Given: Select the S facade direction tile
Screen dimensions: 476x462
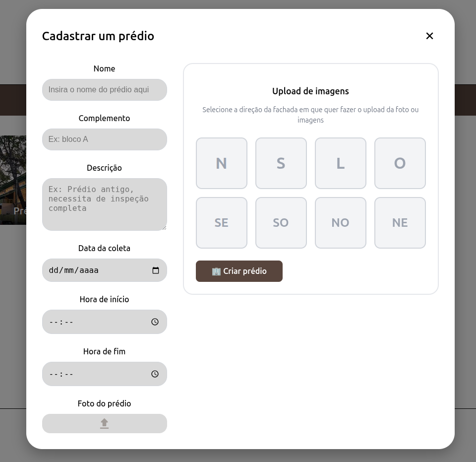Looking at the screenshot, I should tap(281, 163).
